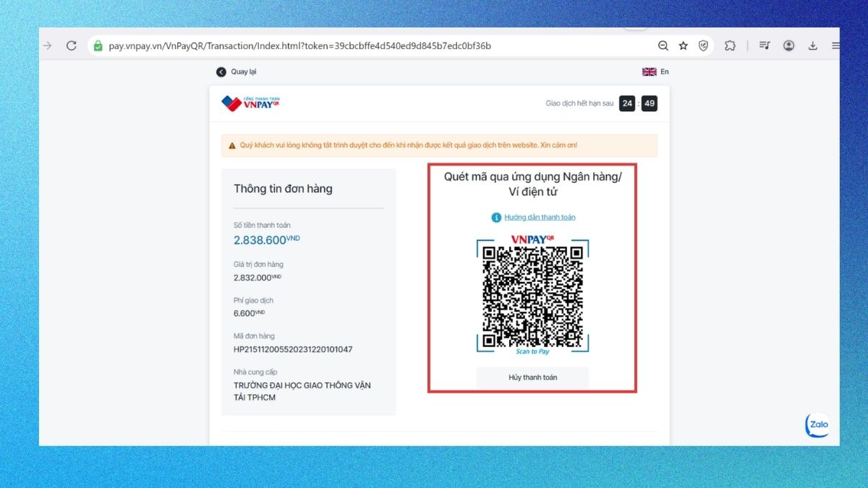868x488 pixels.
Task: Click the Giá trị đơn hàng label
Action: tap(258, 265)
